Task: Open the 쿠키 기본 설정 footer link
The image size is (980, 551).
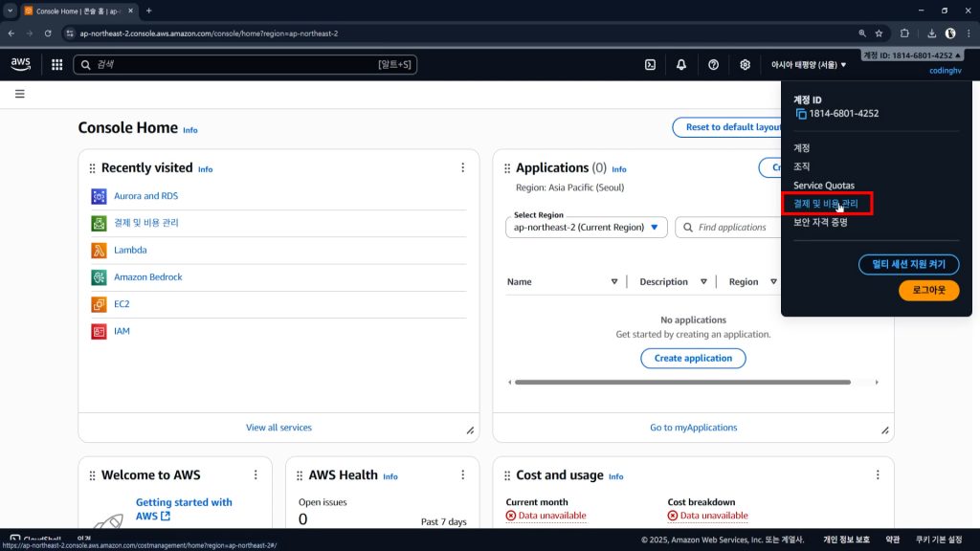Action: click(939, 540)
